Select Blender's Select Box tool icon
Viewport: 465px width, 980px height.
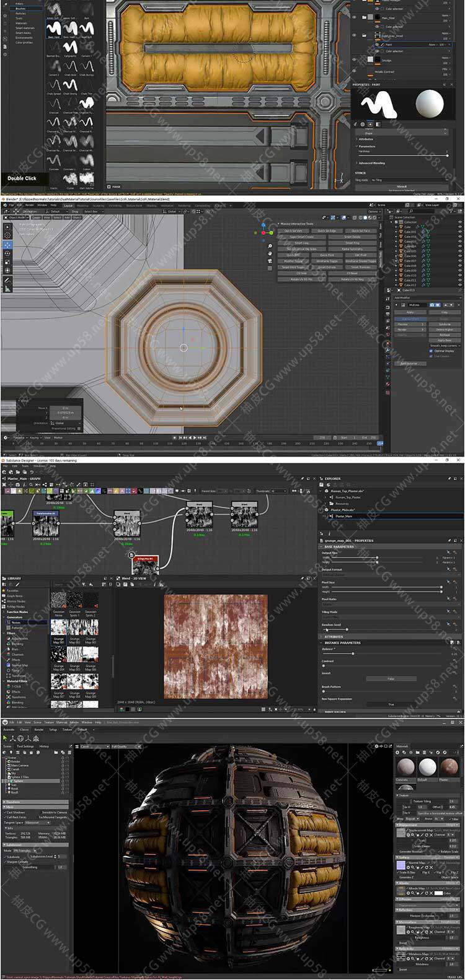pyautogui.click(x=7, y=227)
